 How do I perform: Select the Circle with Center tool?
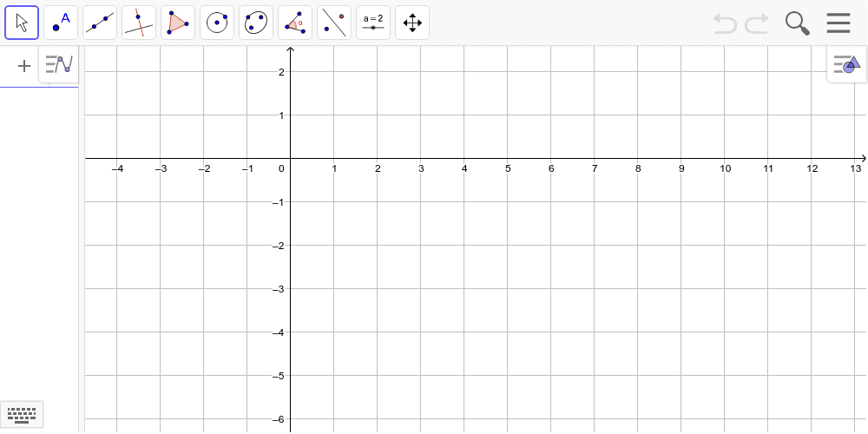(217, 23)
